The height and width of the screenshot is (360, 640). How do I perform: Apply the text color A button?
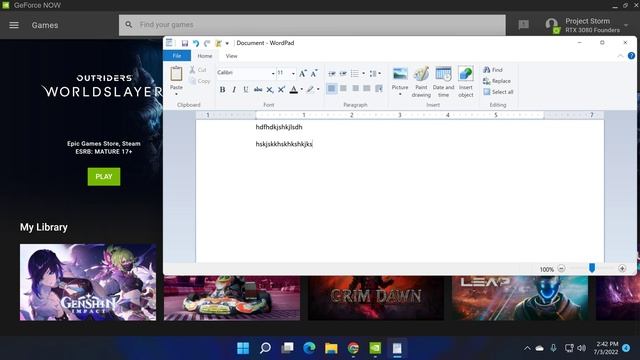click(293, 89)
